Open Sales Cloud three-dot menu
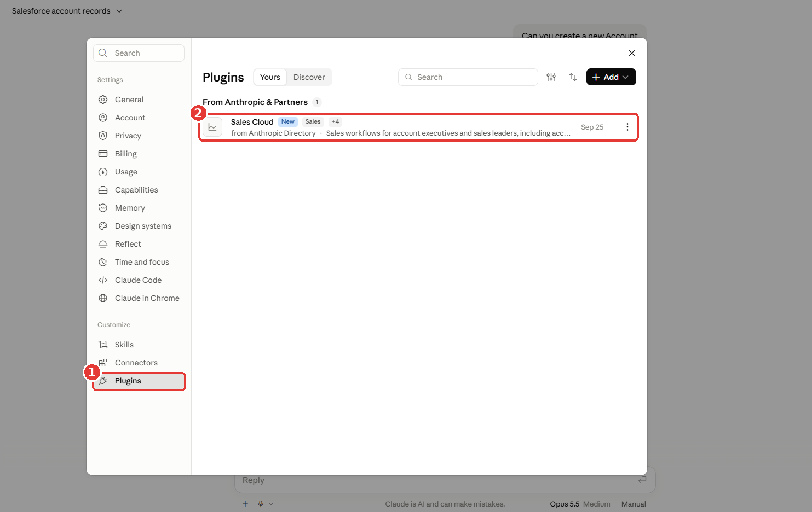This screenshot has width=812, height=512. [x=627, y=127]
